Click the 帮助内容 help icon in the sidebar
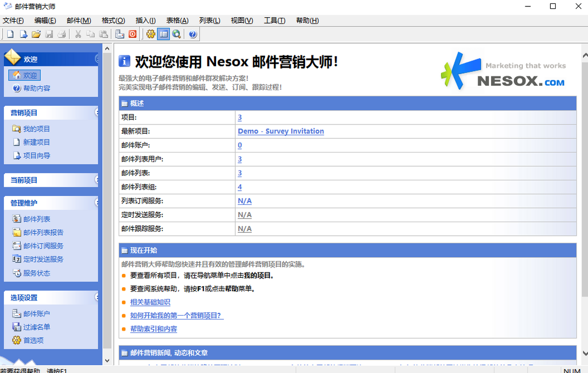 click(x=17, y=89)
